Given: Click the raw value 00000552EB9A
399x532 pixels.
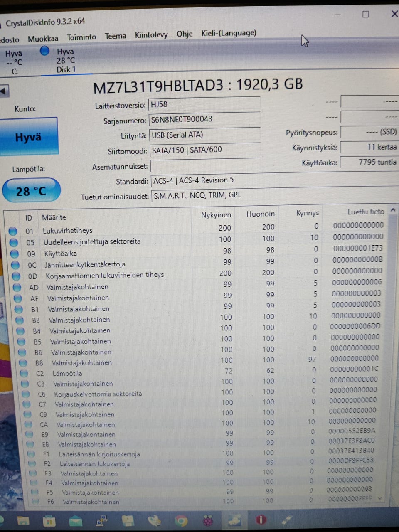Looking at the screenshot, I should click(352, 431).
